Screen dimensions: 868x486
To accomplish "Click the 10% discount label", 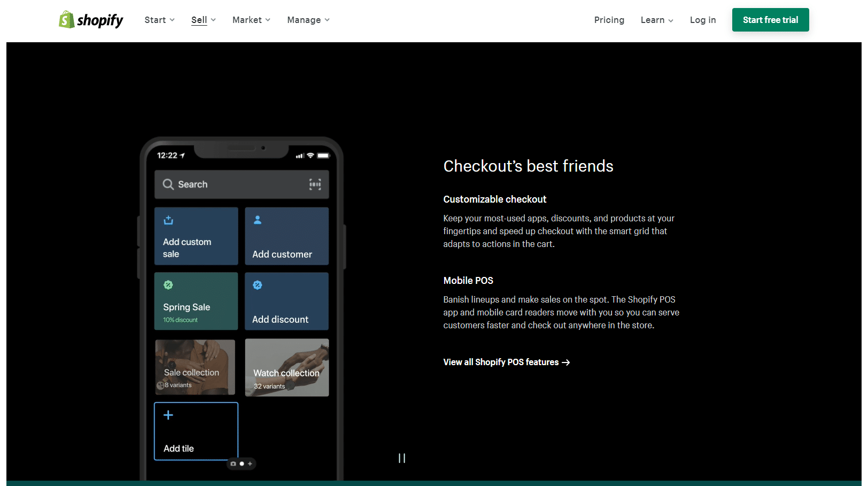I will (180, 320).
